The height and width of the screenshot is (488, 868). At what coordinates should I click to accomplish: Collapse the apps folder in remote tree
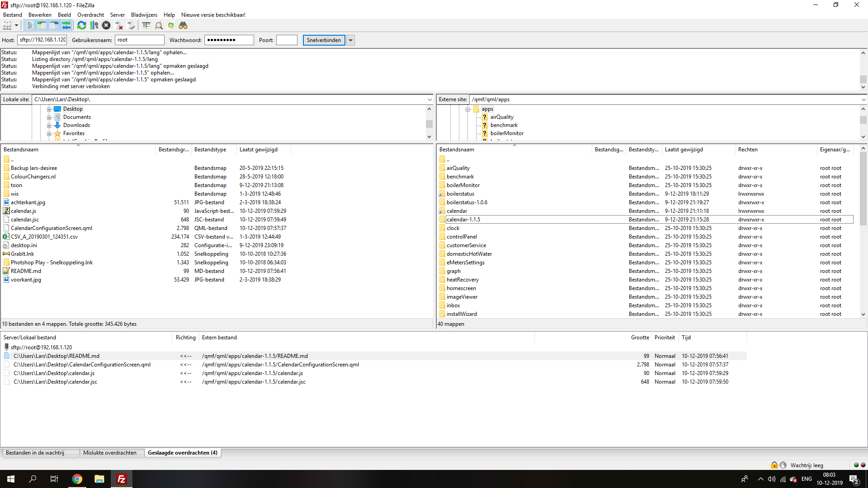467,109
